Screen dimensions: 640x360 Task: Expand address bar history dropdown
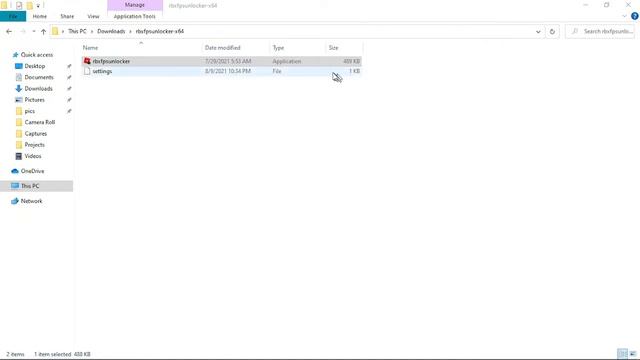click(x=538, y=31)
